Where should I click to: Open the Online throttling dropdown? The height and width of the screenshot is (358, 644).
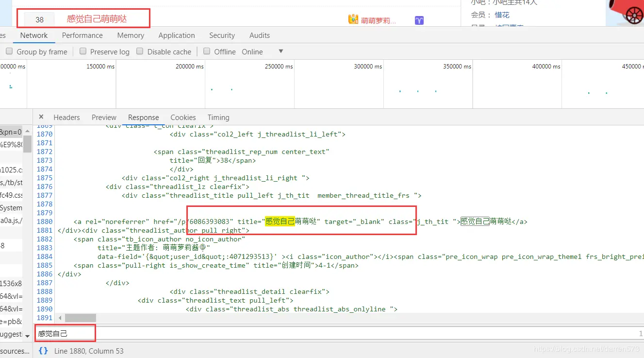pos(262,52)
